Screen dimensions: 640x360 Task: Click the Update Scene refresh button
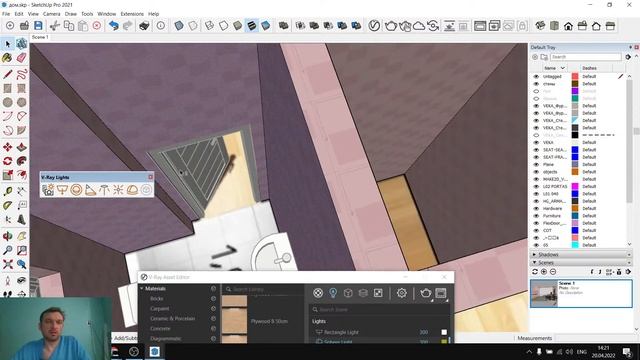coord(535,272)
